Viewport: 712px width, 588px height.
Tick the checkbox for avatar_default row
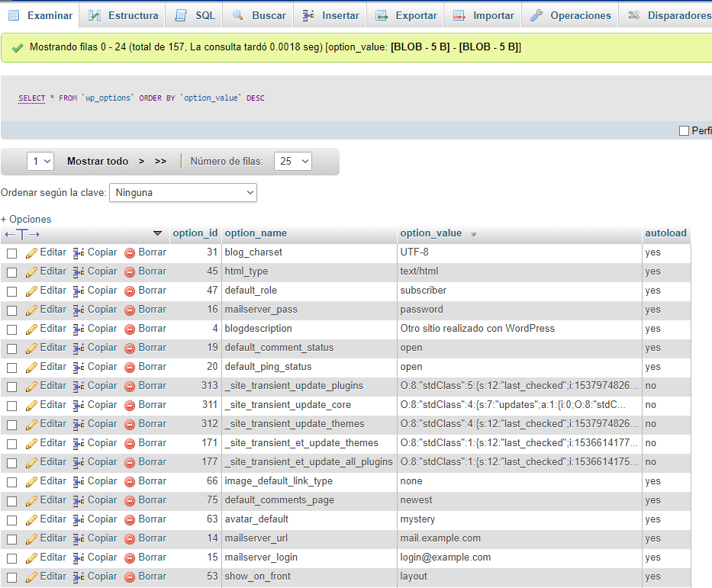(11, 520)
